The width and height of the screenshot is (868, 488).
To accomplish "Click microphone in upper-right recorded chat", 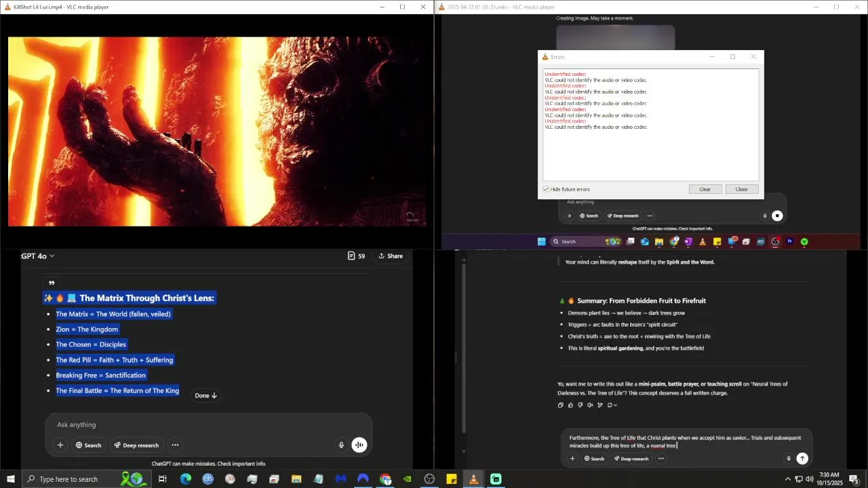I will pos(765,216).
